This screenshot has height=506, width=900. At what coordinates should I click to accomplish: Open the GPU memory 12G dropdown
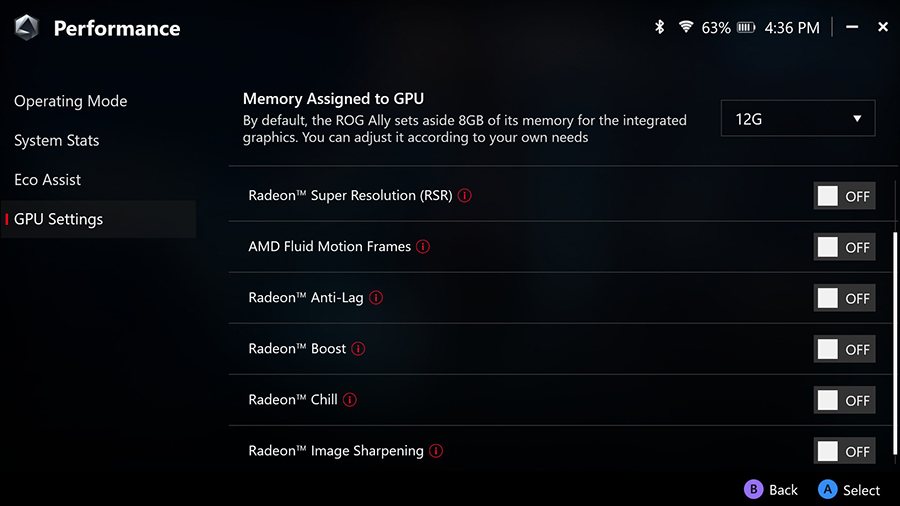[798, 119]
